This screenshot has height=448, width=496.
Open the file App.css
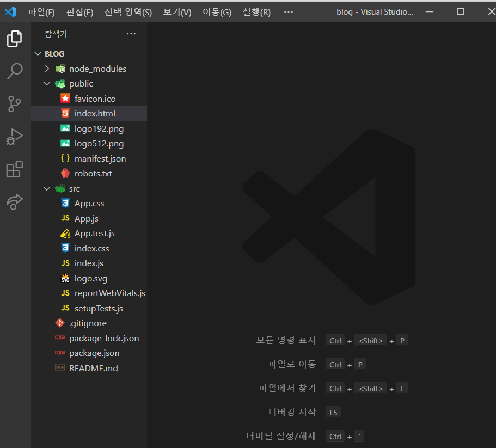[89, 204]
